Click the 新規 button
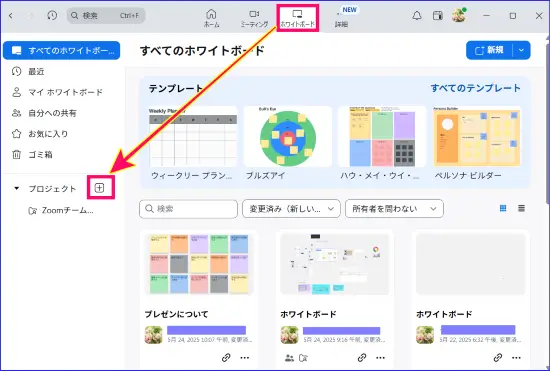Viewport: 550px width, 371px height. pos(489,50)
